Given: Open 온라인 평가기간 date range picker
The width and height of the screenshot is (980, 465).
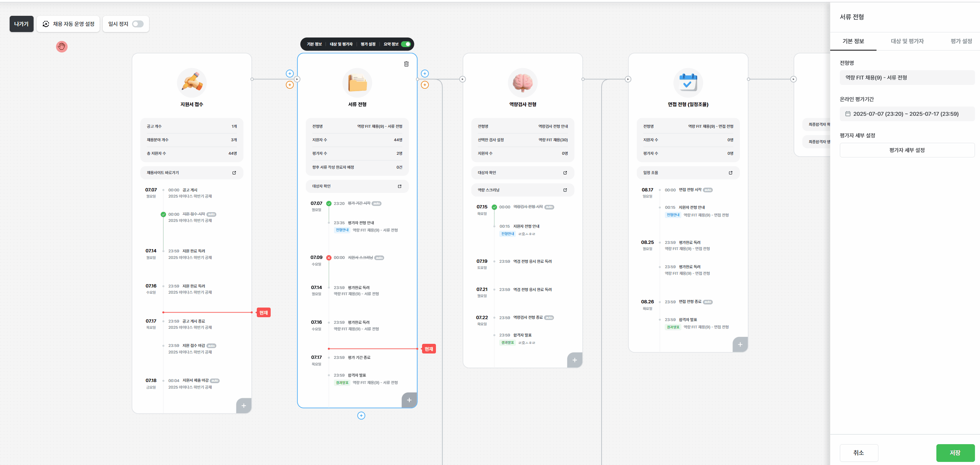Looking at the screenshot, I should click(x=907, y=114).
